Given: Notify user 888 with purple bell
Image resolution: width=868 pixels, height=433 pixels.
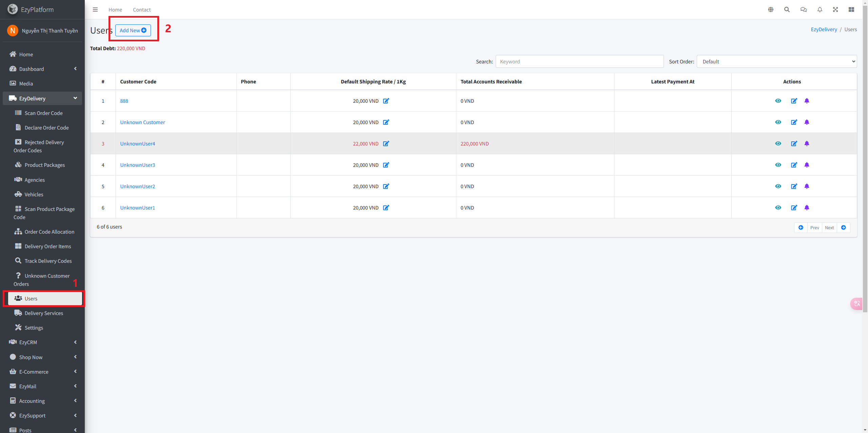Looking at the screenshot, I should (x=807, y=101).
